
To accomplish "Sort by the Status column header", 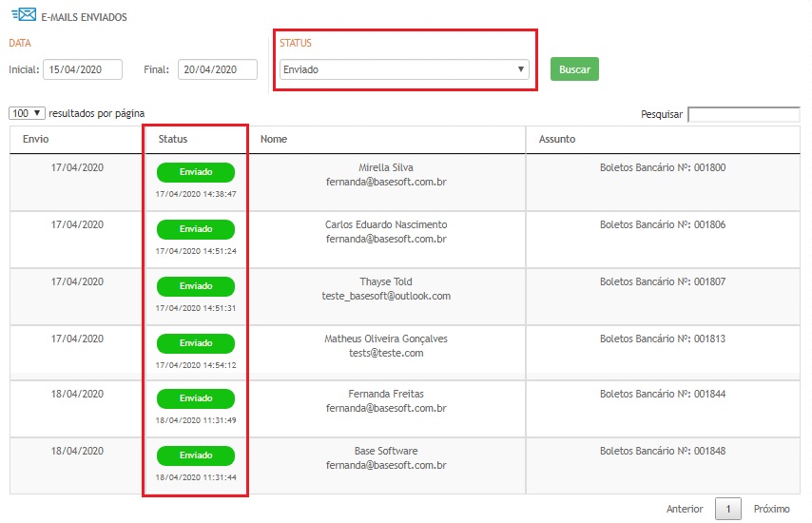I will click(173, 139).
